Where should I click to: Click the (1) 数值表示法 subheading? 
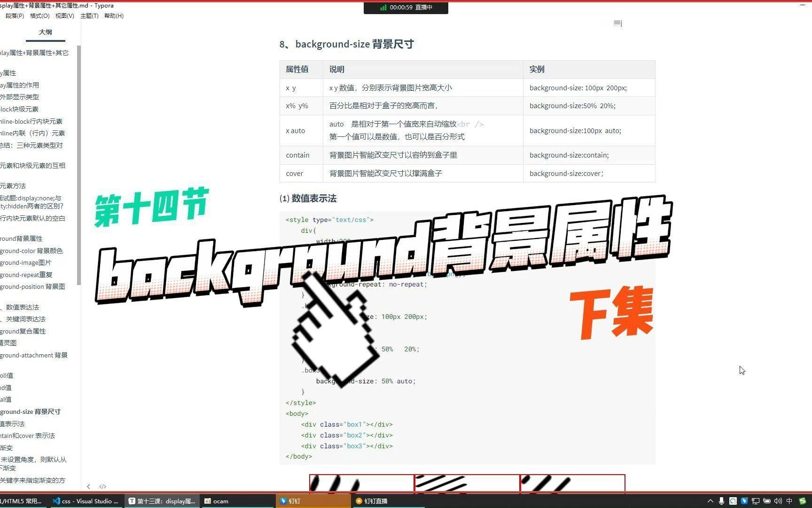pos(308,198)
